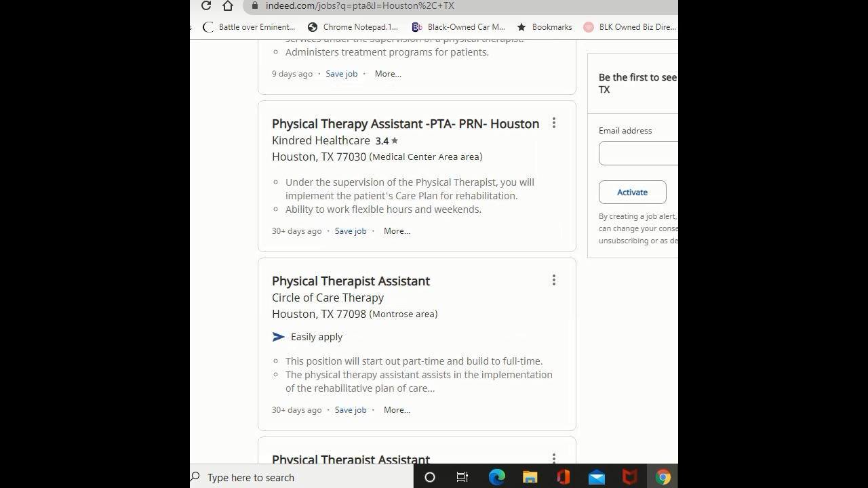The height and width of the screenshot is (488, 868).
Task: Click the browser address bar URL
Action: pyautogui.click(x=360, y=5)
